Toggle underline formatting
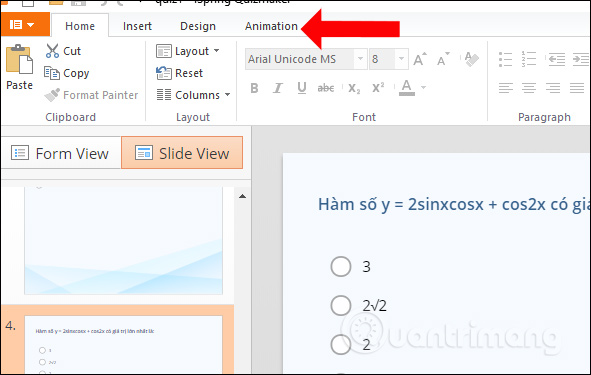Screen dimensions: 591x375 (302, 88)
